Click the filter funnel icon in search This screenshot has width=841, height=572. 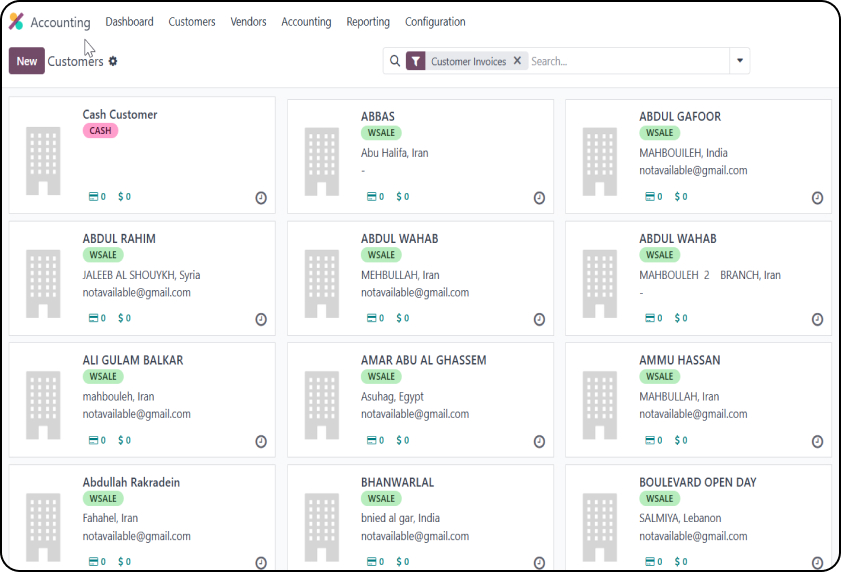tap(415, 61)
